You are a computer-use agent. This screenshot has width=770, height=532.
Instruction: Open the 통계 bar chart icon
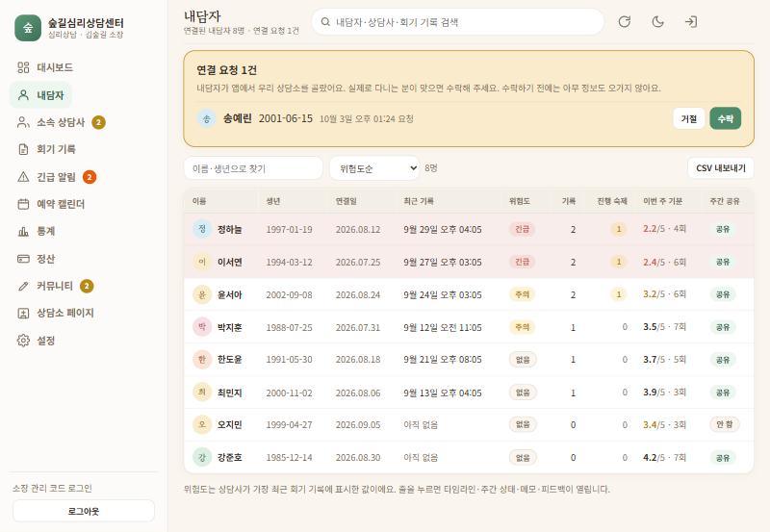23,231
